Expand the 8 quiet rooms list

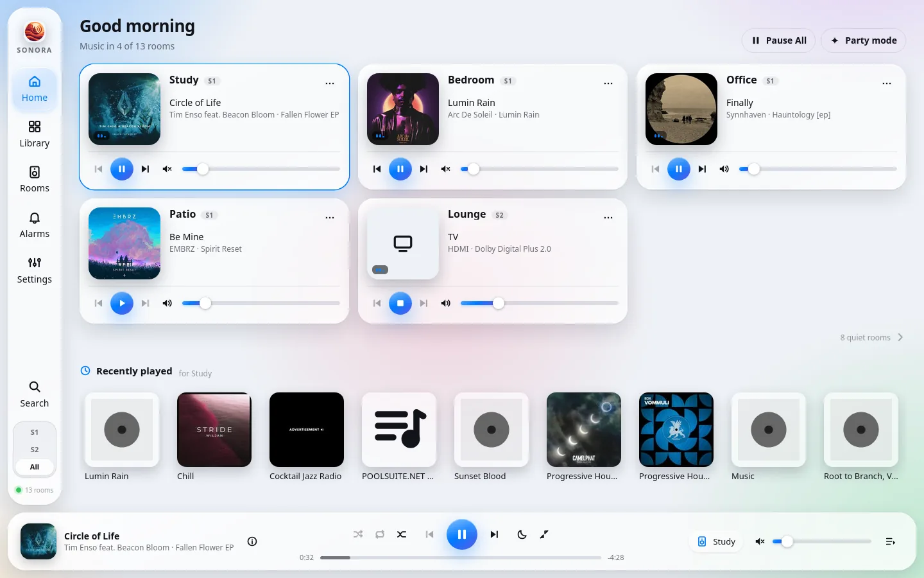click(x=872, y=337)
